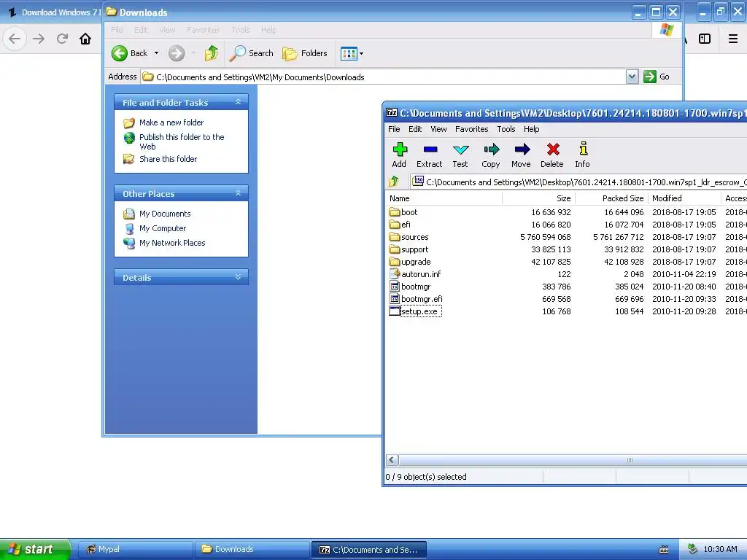The image size is (747, 560).
Task: Select the bootmgr file icon
Action: point(395,286)
